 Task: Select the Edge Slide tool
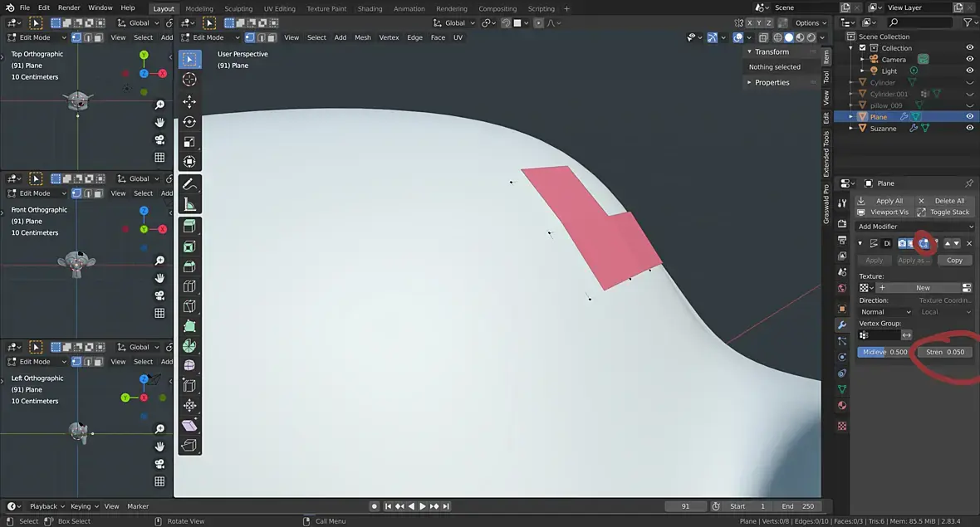[189, 386]
